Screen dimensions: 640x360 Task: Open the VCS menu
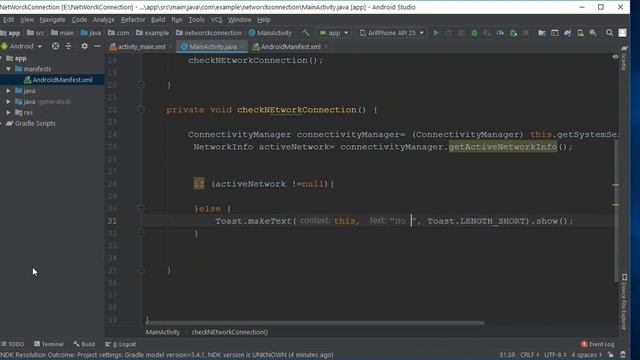(x=216, y=20)
